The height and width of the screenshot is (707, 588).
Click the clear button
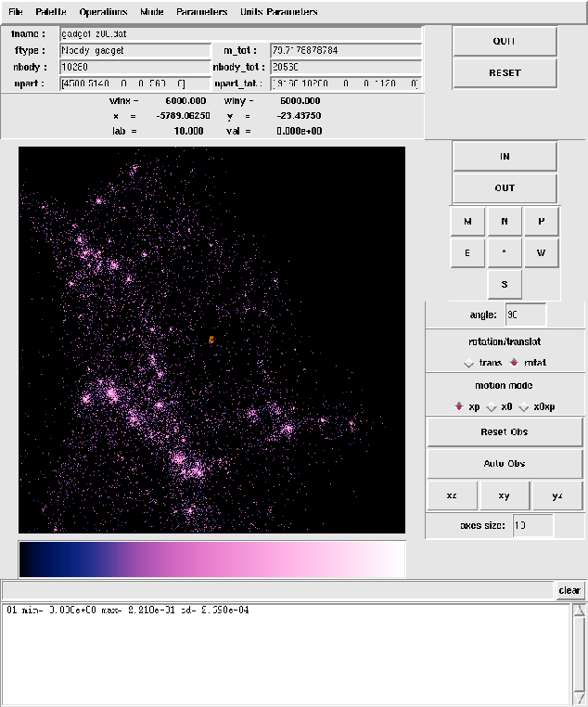click(569, 590)
